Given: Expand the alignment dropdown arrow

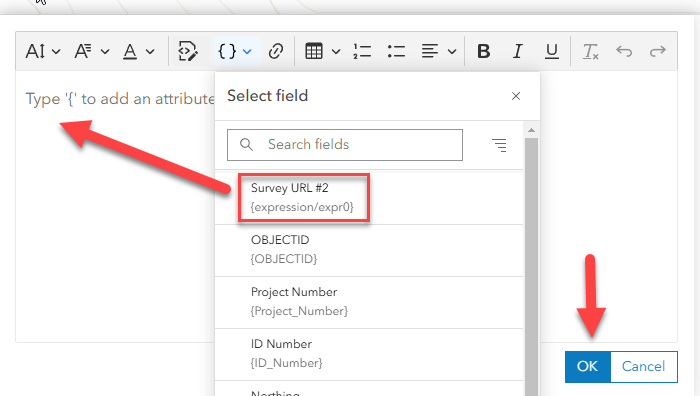Looking at the screenshot, I should pyautogui.click(x=452, y=52).
